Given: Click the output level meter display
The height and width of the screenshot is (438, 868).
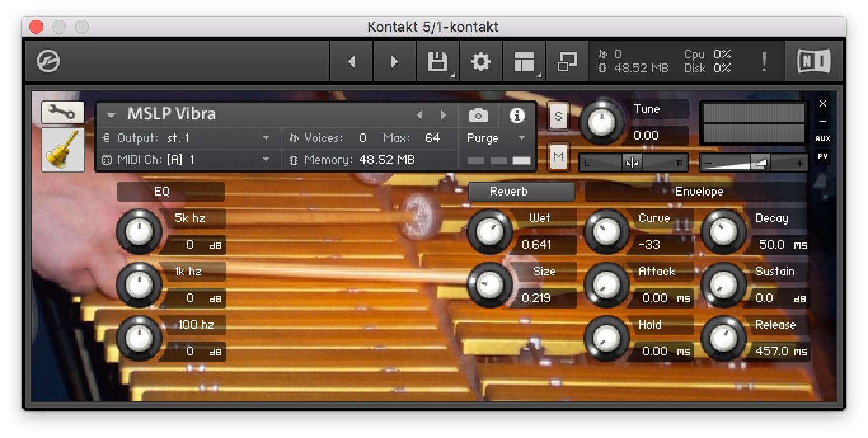Looking at the screenshot, I should (x=754, y=123).
